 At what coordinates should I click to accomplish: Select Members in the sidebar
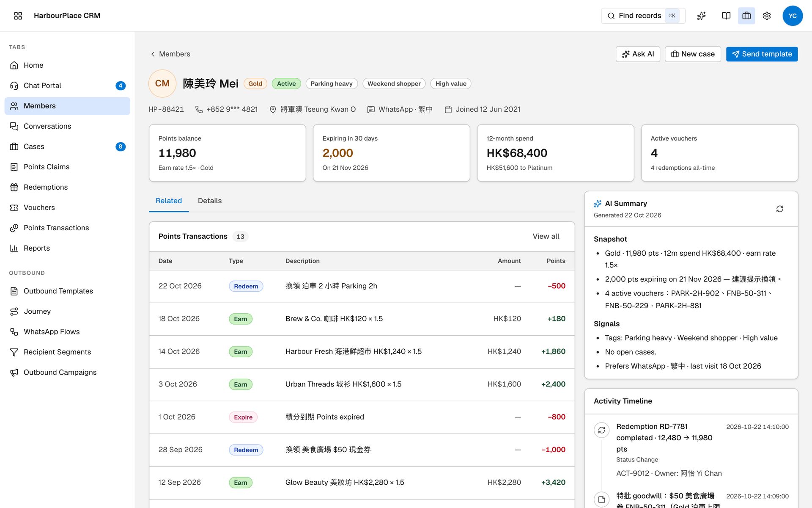[x=67, y=106]
